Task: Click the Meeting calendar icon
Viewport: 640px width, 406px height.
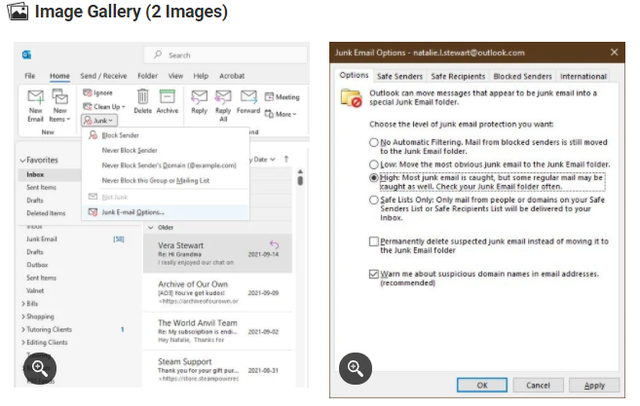Action: pyautogui.click(x=269, y=97)
